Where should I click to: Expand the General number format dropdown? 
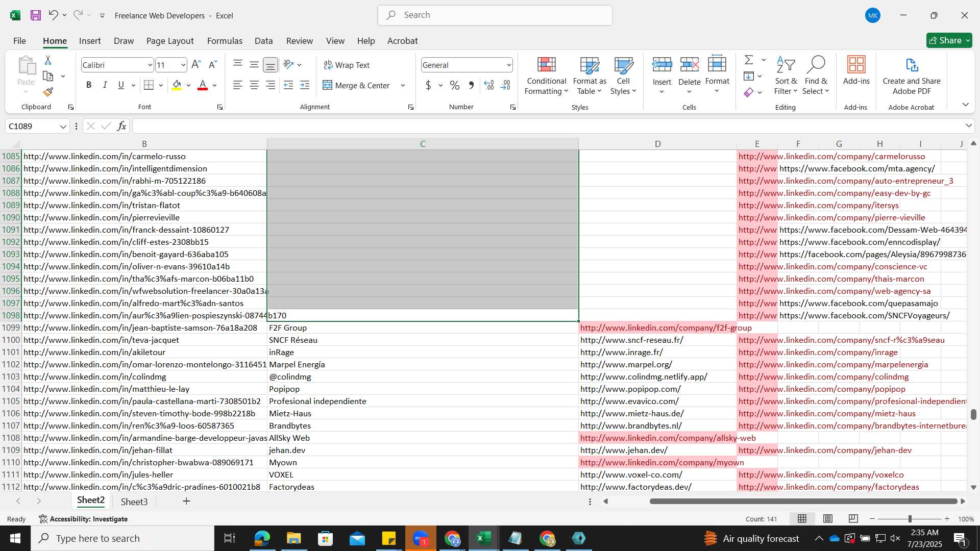tap(509, 65)
